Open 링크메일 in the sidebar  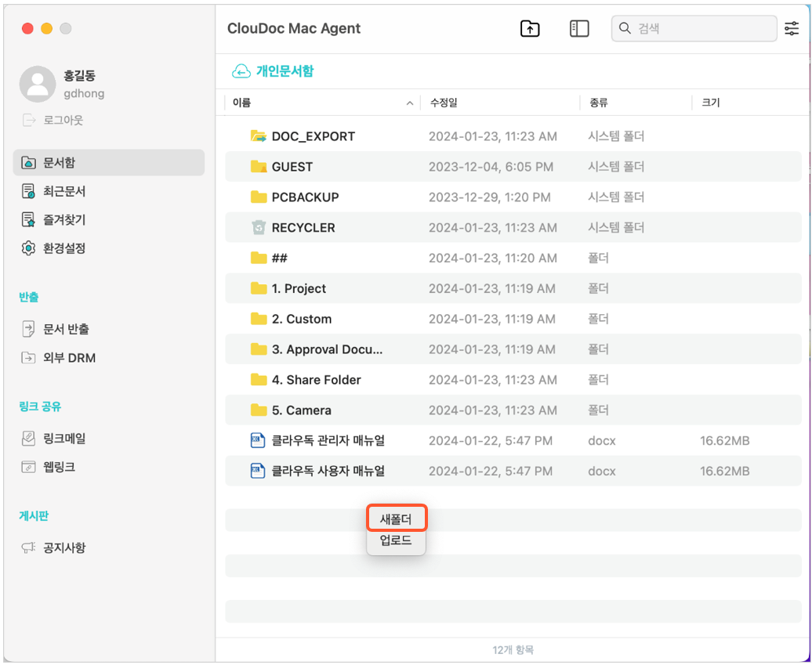[x=64, y=439]
